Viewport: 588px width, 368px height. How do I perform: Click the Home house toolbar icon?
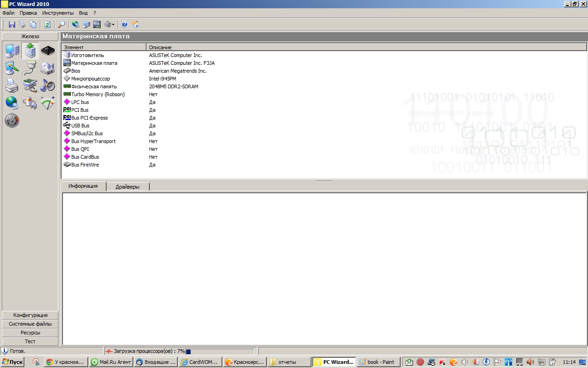[136, 24]
